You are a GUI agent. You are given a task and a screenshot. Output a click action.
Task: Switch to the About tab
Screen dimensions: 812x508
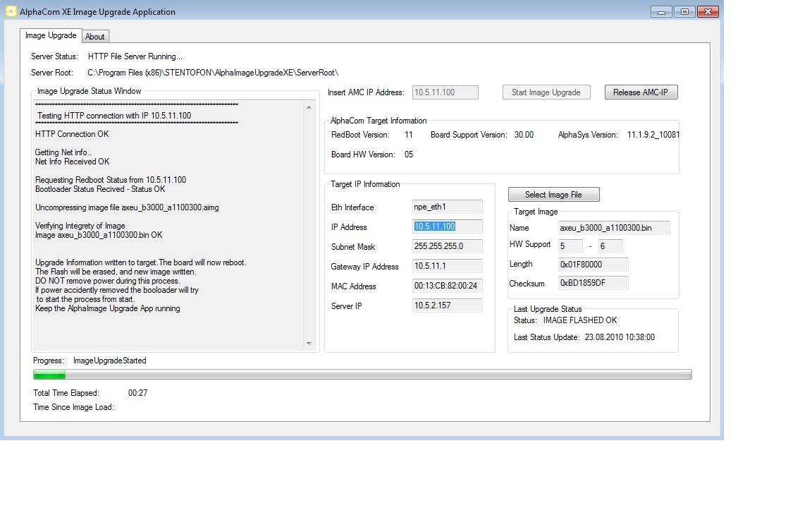pyautogui.click(x=95, y=37)
